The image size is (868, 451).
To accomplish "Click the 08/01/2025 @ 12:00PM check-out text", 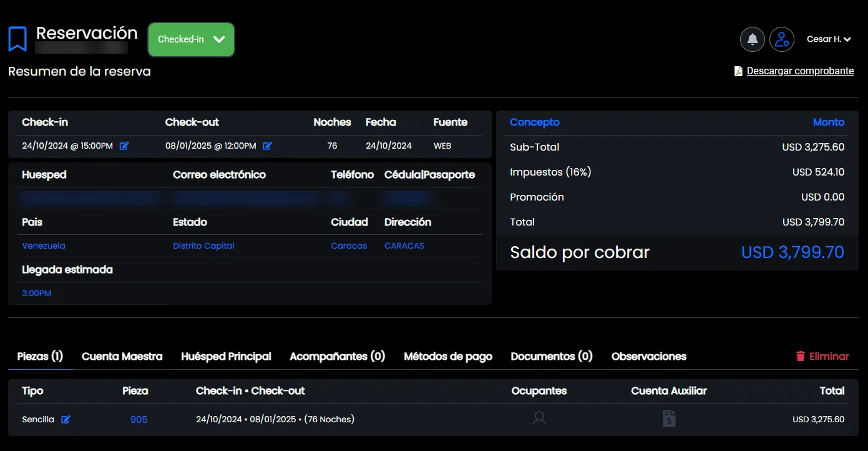I will click(211, 146).
